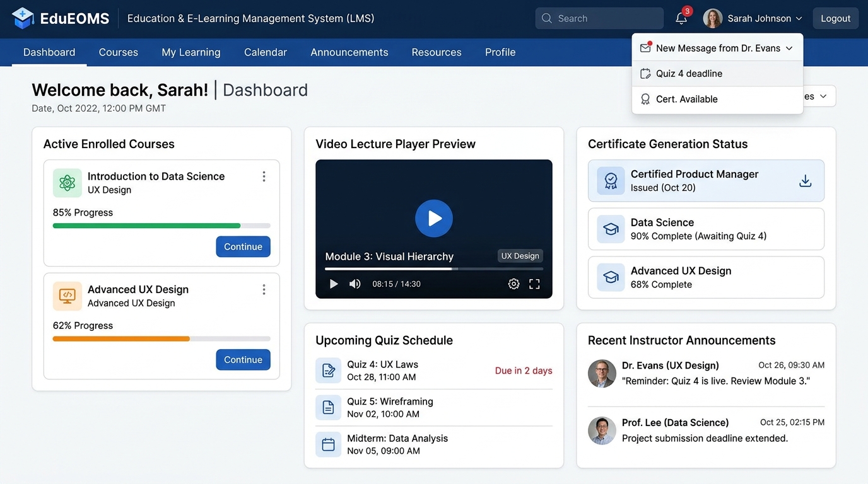Click Sarah Johnson's avatar photo
Image resolution: width=868 pixels, height=484 pixels.
click(713, 18)
